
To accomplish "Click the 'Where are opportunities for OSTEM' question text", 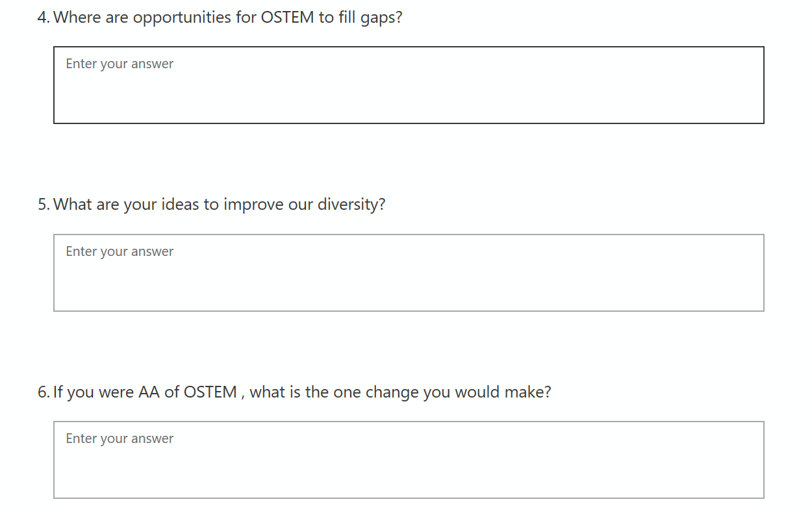I will click(227, 18).
